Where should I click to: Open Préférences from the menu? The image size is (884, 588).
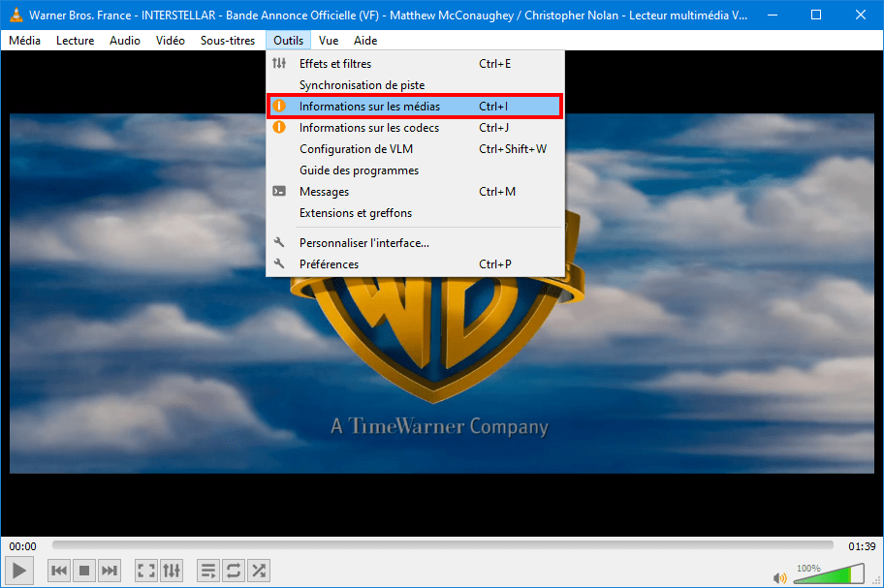coord(415,264)
